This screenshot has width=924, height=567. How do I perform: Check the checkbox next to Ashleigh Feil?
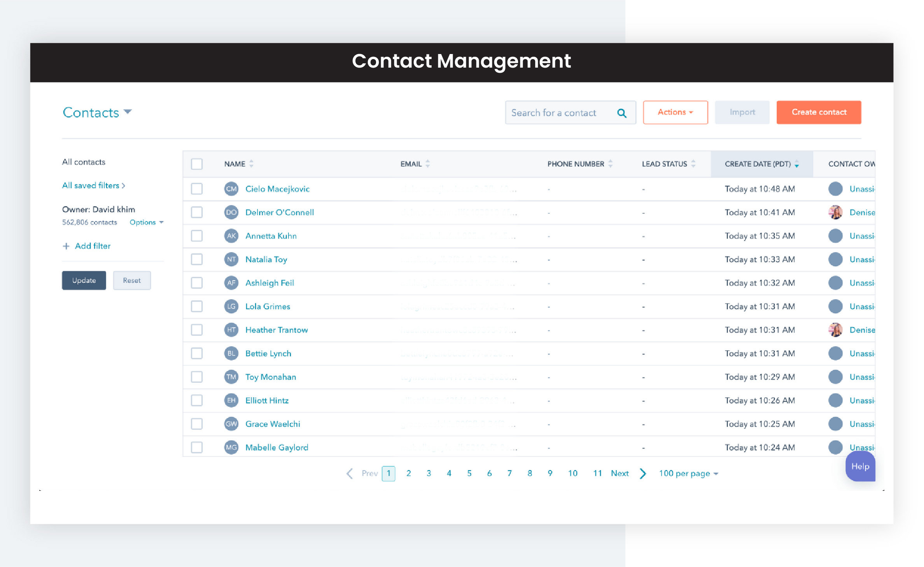pos(197,283)
